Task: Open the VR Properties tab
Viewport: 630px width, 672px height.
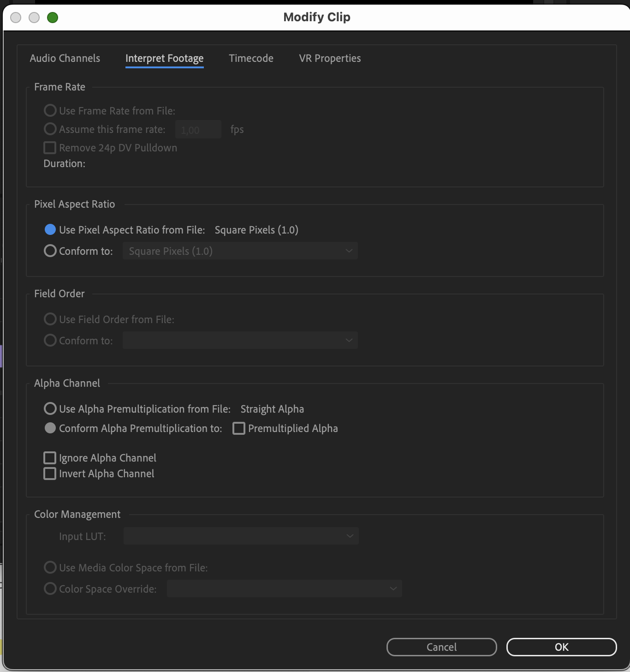Action: tap(329, 58)
